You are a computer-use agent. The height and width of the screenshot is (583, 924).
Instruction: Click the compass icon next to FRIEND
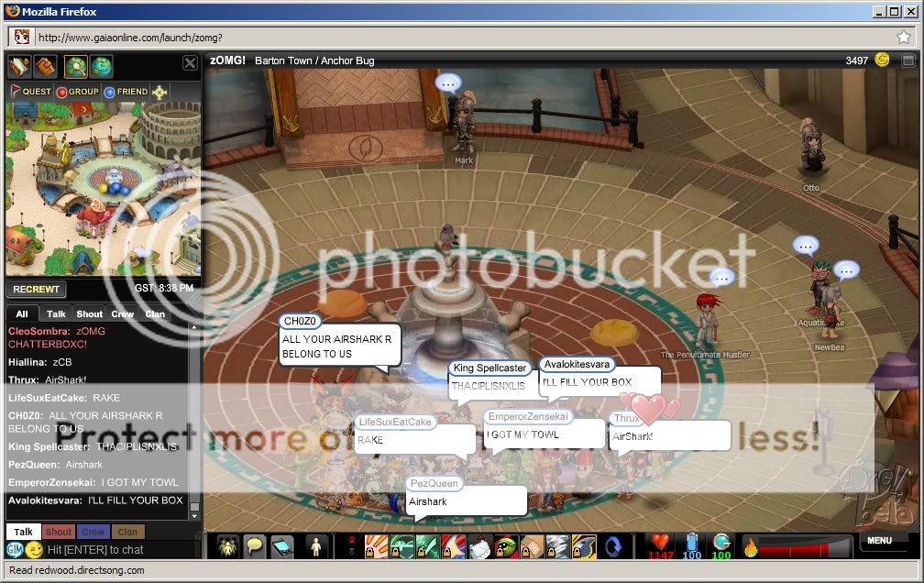160,92
